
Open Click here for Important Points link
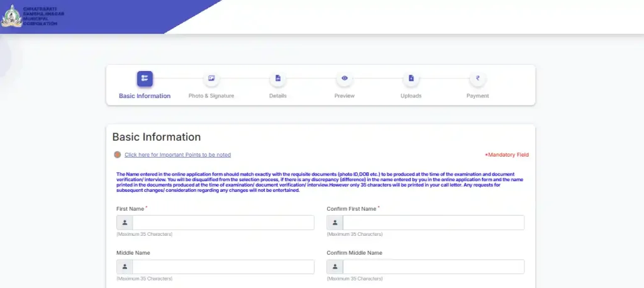click(177, 155)
